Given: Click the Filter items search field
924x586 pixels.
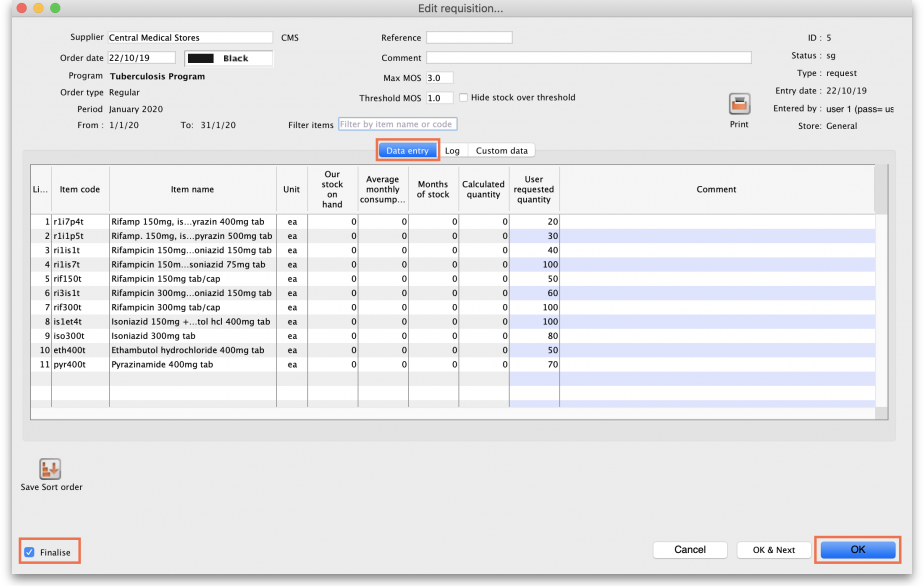Looking at the screenshot, I should 397,125.
